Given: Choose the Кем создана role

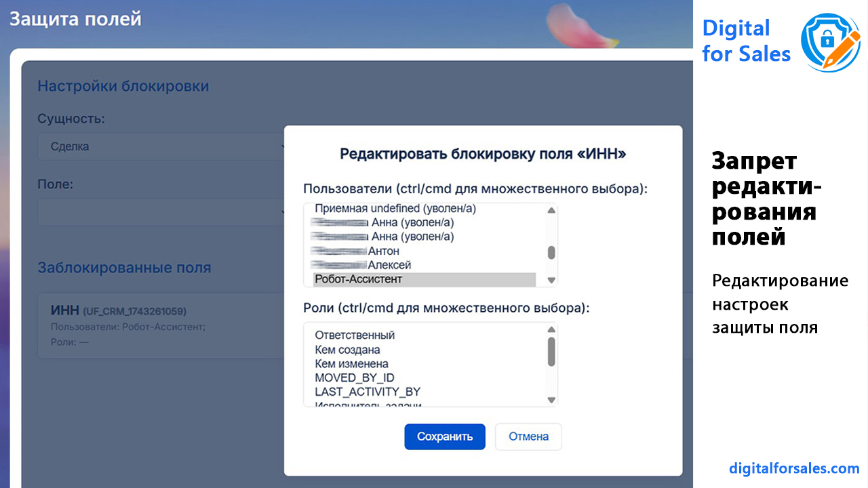Looking at the screenshot, I should tap(347, 350).
